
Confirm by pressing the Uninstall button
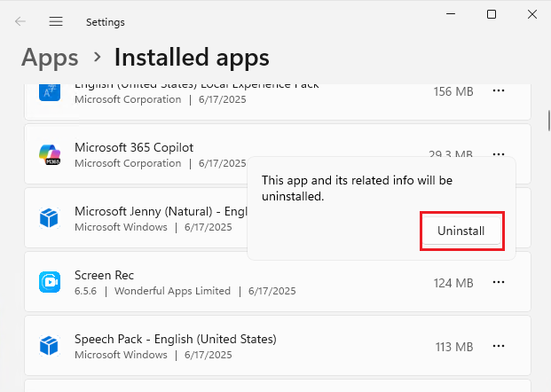click(x=461, y=231)
